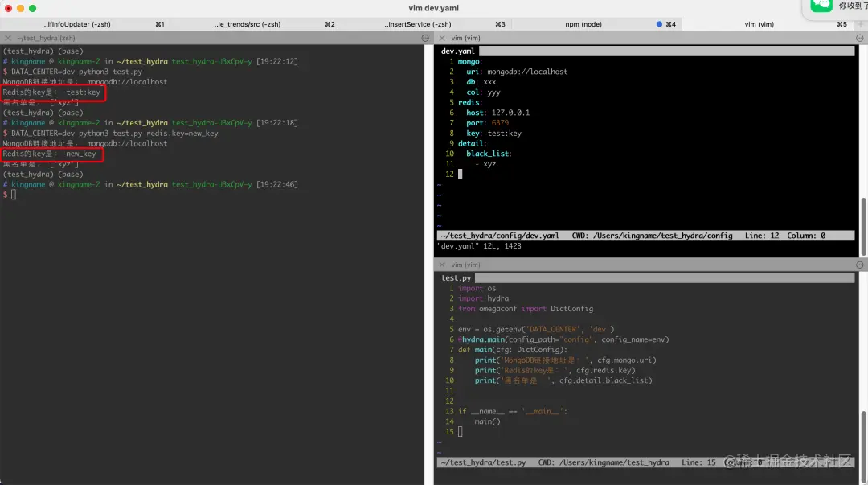Click the 'Redis的key是: test:key' output line
The width and height of the screenshot is (868, 485).
pos(51,92)
